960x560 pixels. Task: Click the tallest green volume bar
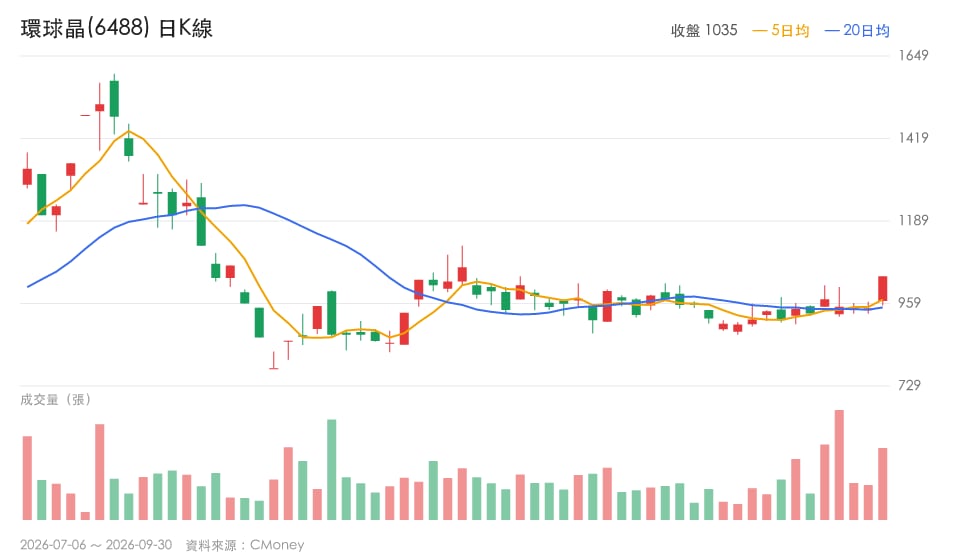coord(331,469)
